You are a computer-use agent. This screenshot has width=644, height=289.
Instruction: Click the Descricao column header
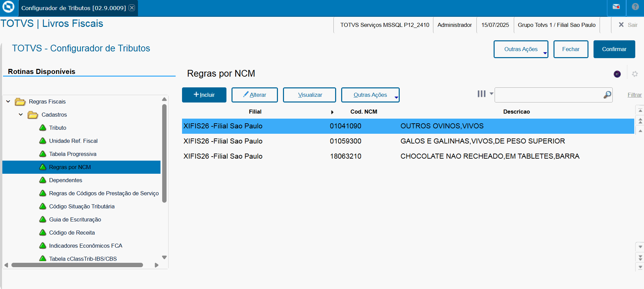click(516, 112)
